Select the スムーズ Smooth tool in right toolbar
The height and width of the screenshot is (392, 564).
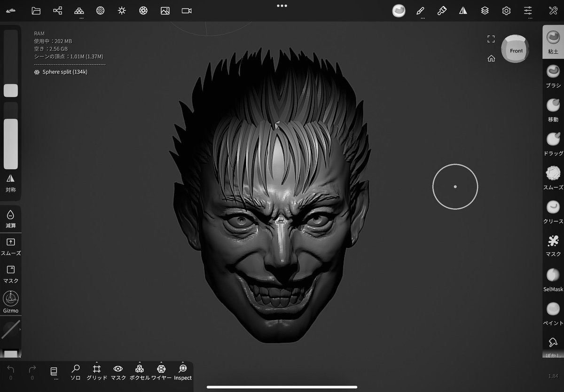click(553, 178)
